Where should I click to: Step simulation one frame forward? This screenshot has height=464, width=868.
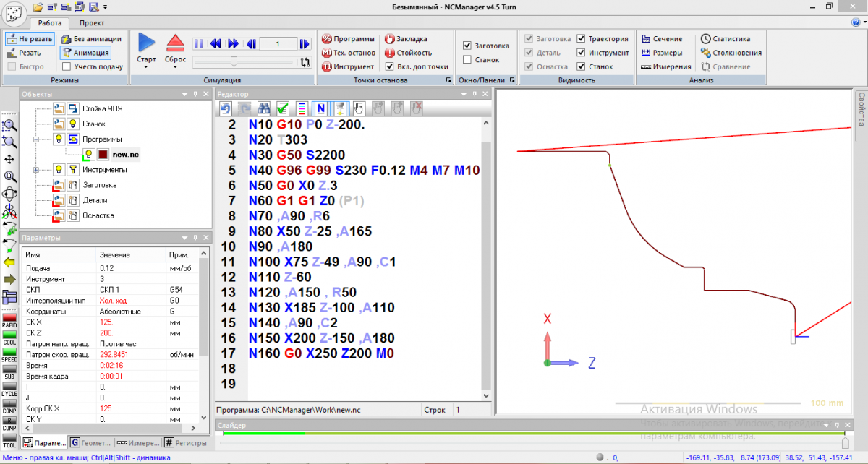306,44
